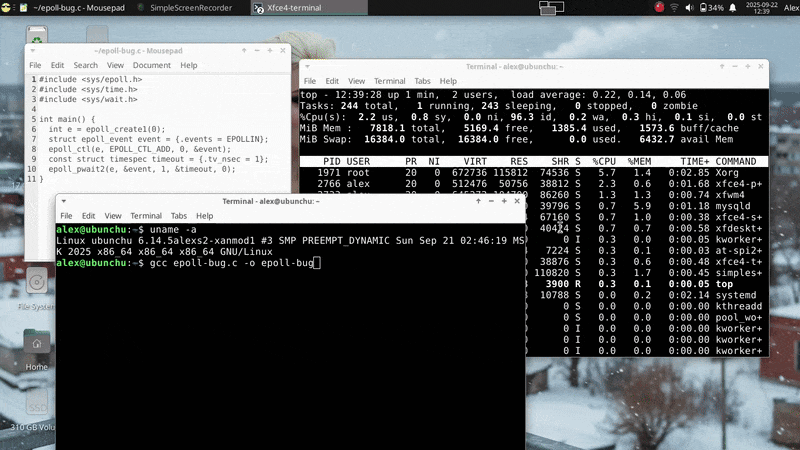Click the mysqld process row in top
Image resolution: width=800 pixels, height=450 pixels.
click(x=647, y=206)
